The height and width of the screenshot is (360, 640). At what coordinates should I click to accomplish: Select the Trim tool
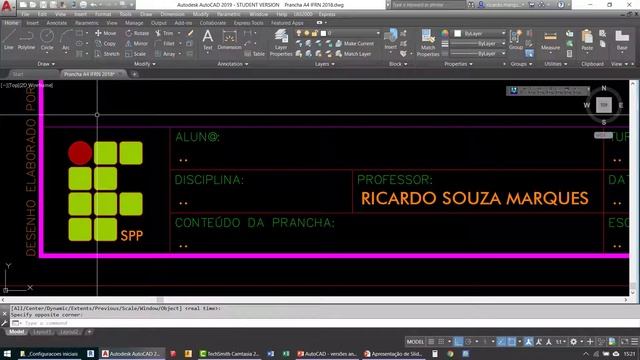[164, 33]
